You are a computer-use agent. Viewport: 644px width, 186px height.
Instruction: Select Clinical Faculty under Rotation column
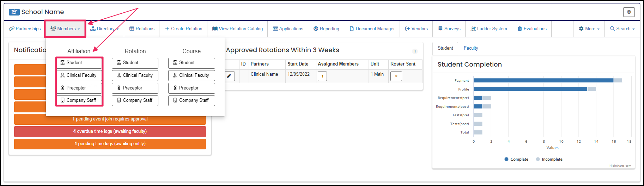coord(135,75)
